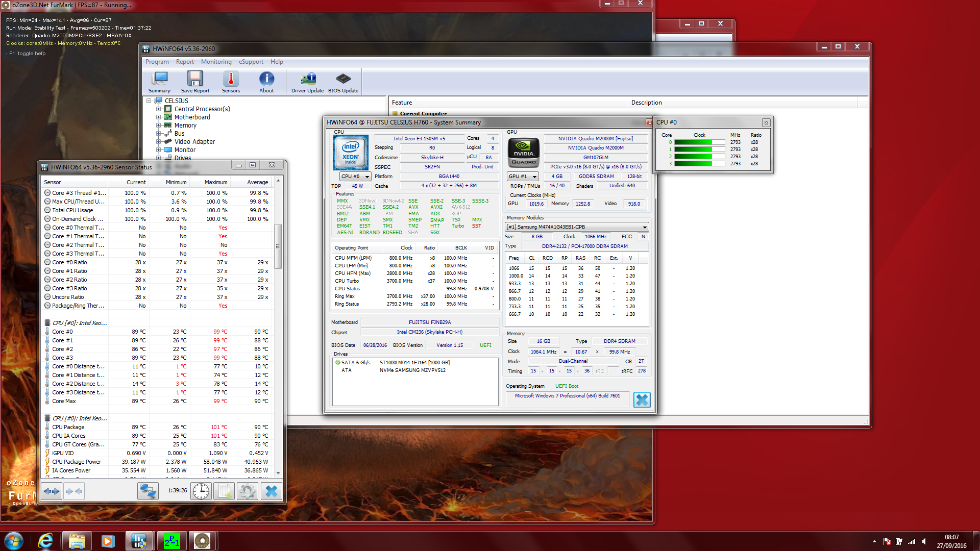Click the sensor list scroll down arrow
This screenshot has height=551, width=980.
point(278,473)
